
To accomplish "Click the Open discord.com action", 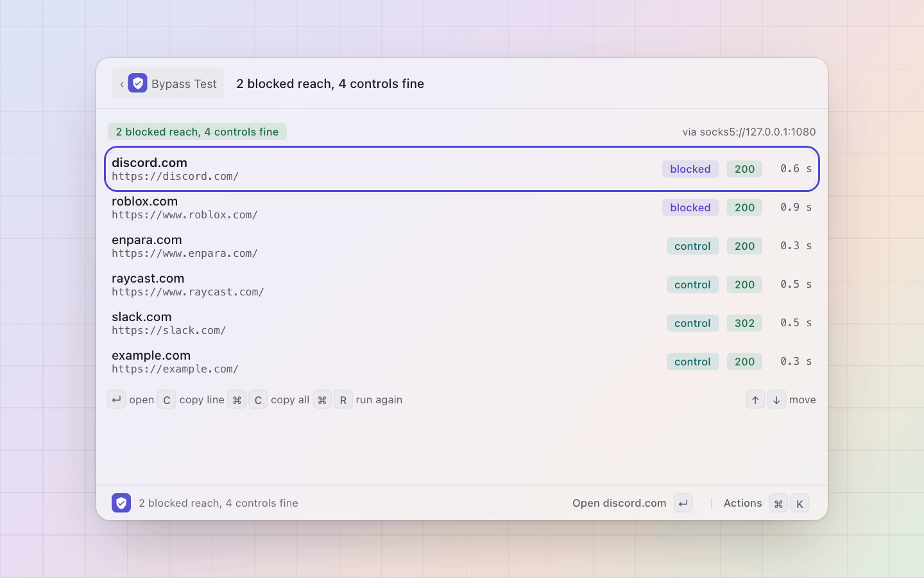I will [x=619, y=503].
